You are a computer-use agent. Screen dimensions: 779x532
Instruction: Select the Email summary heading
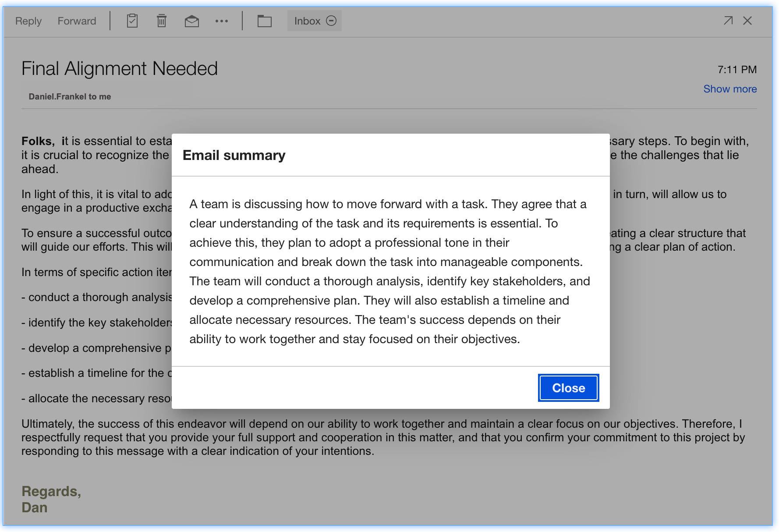(234, 155)
